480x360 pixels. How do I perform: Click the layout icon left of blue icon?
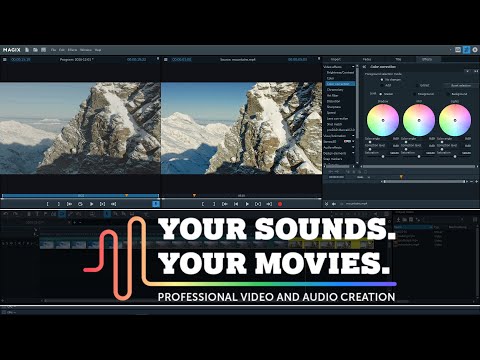pos(458,50)
